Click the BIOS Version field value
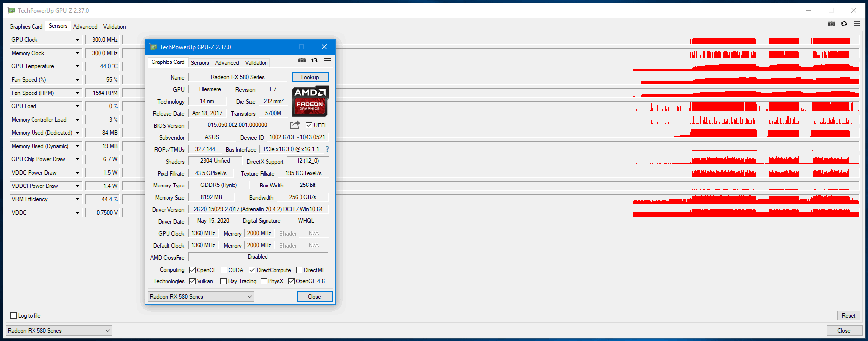This screenshot has width=868, height=341. tap(237, 125)
